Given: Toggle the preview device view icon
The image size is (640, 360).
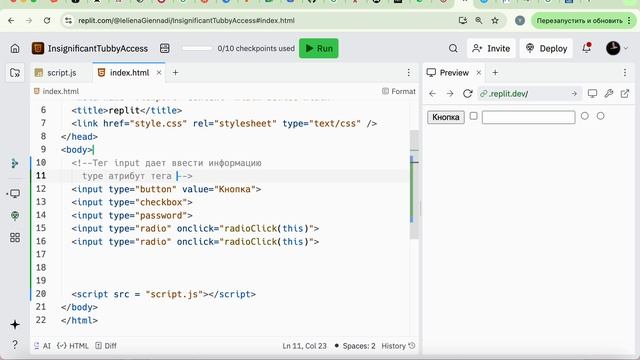Looking at the screenshot, I should coord(592,94).
